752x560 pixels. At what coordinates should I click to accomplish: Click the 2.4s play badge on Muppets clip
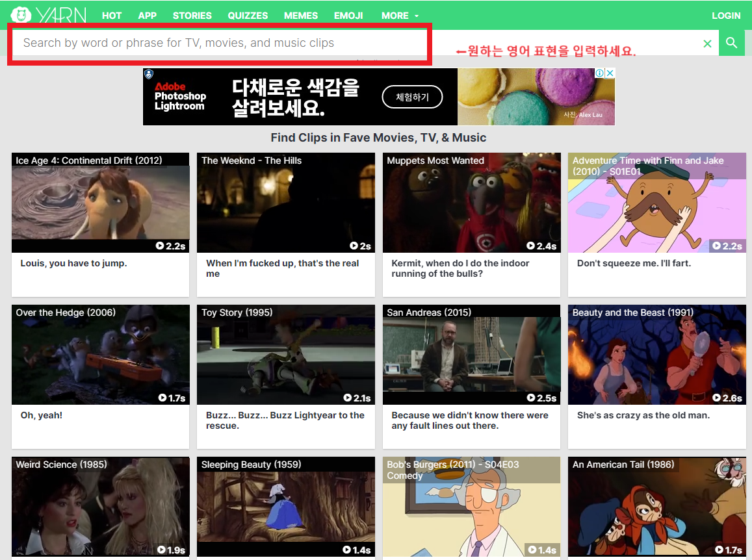click(x=541, y=246)
